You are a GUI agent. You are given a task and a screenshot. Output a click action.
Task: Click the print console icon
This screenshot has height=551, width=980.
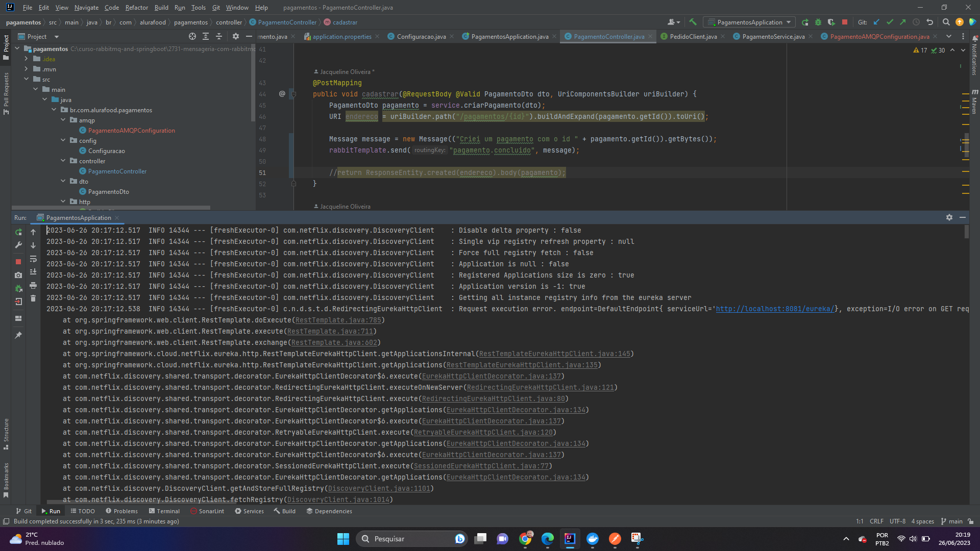pyautogui.click(x=33, y=285)
